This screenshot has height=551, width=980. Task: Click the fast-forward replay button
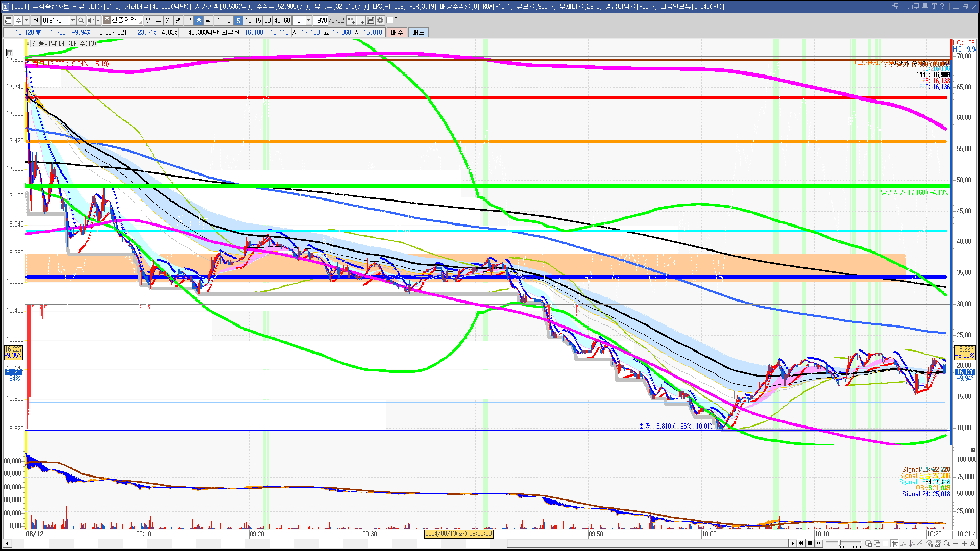[819, 543]
